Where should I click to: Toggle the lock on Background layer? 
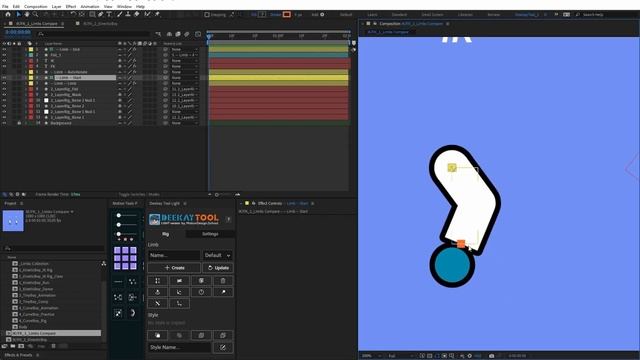[x=19, y=123]
